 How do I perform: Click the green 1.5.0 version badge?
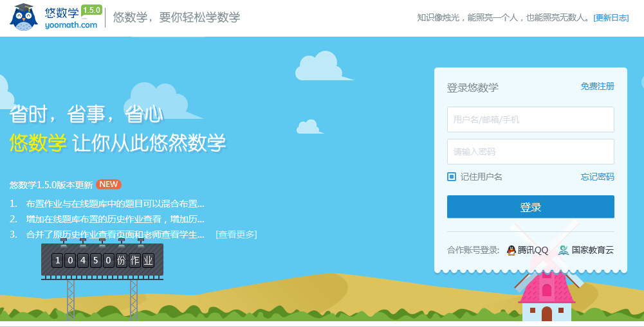click(x=91, y=10)
